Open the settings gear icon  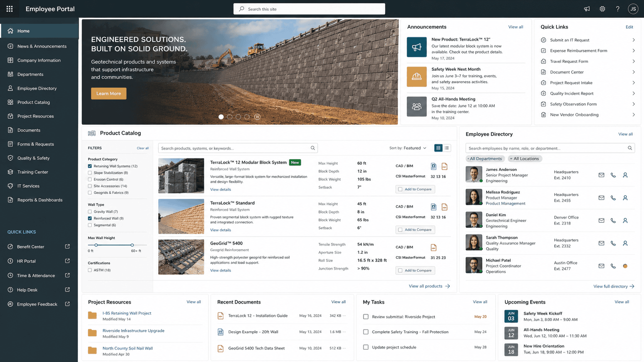[602, 9]
